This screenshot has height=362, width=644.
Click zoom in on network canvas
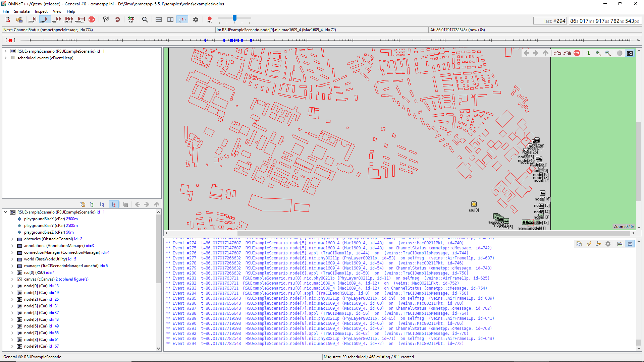click(598, 53)
